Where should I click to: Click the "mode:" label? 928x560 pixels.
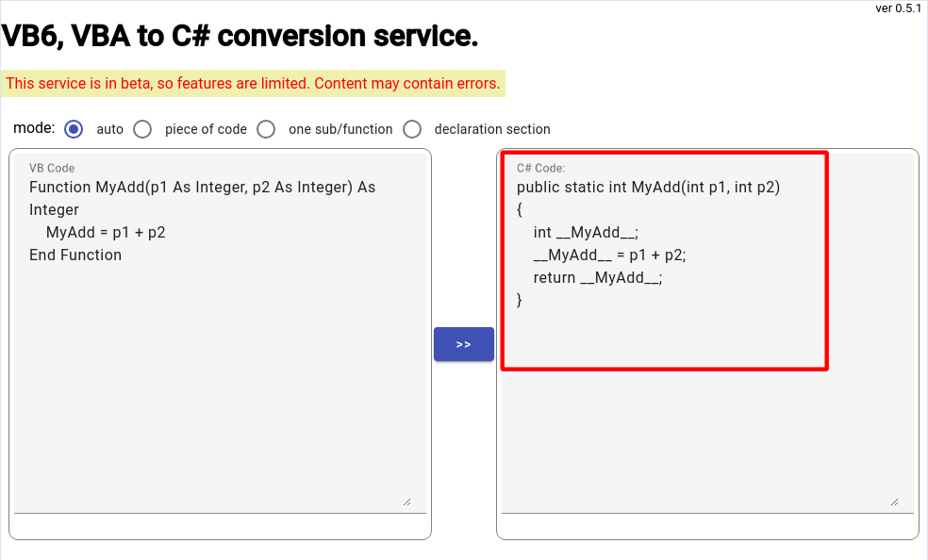tap(34, 128)
